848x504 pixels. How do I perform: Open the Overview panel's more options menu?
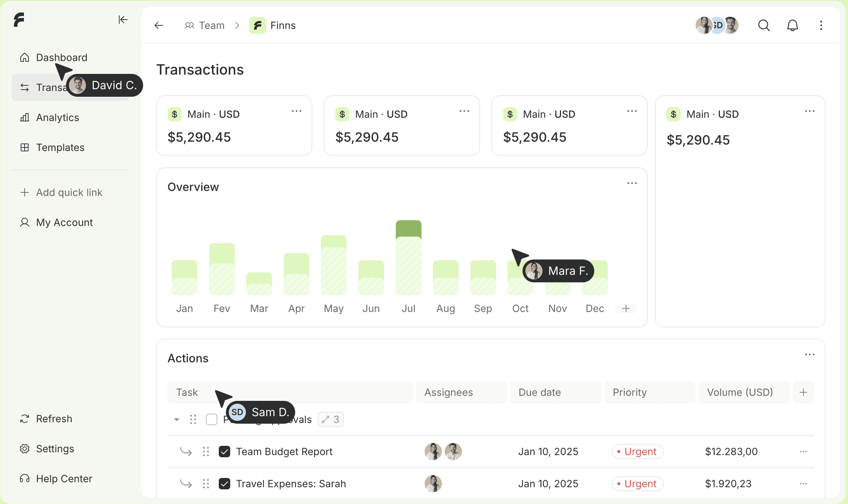pos(632,183)
